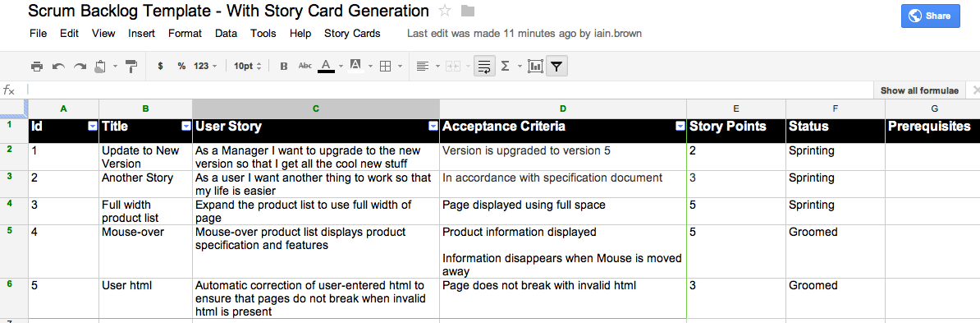The width and height of the screenshot is (980, 323).
Task: Open the paste options dropdown arrow
Action: tap(116, 66)
